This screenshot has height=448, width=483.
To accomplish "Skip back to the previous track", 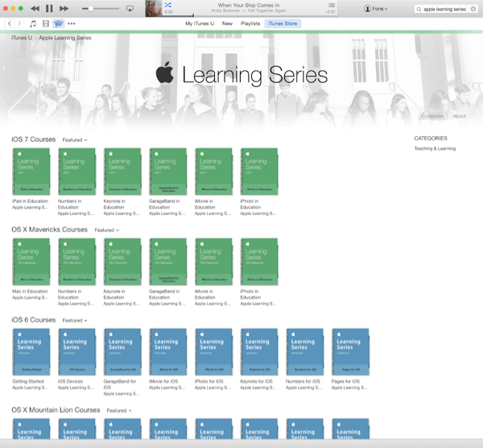I will [35, 9].
